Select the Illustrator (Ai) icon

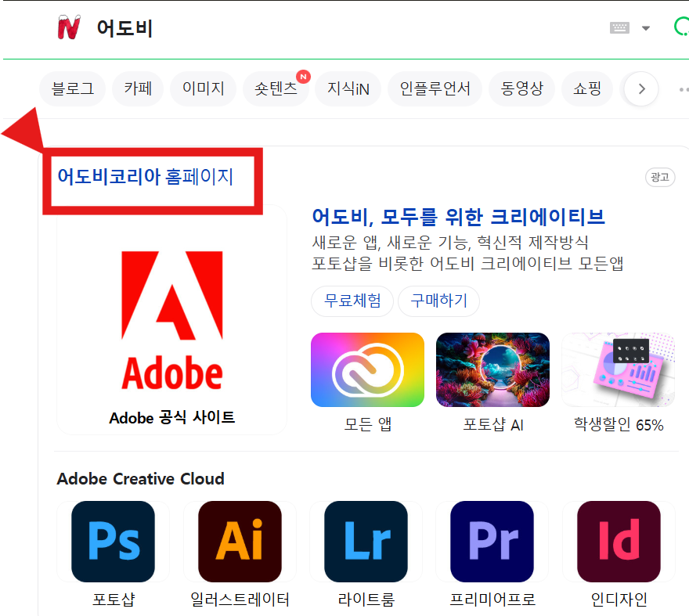pyautogui.click(x=240, y=541)
